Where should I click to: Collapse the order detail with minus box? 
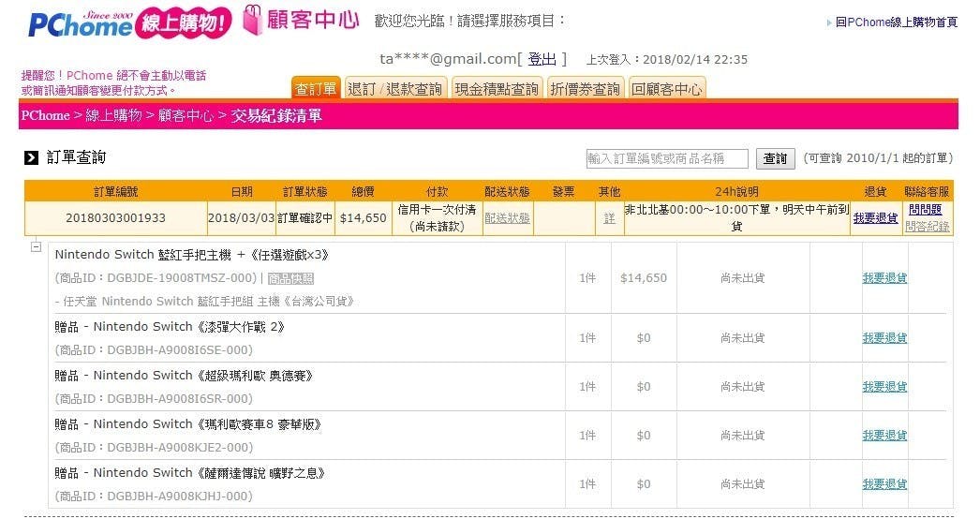37,246
